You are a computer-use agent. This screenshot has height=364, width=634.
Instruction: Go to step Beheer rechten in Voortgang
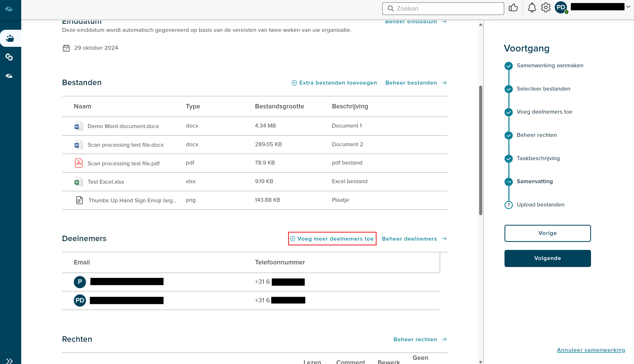pos(537,135)
